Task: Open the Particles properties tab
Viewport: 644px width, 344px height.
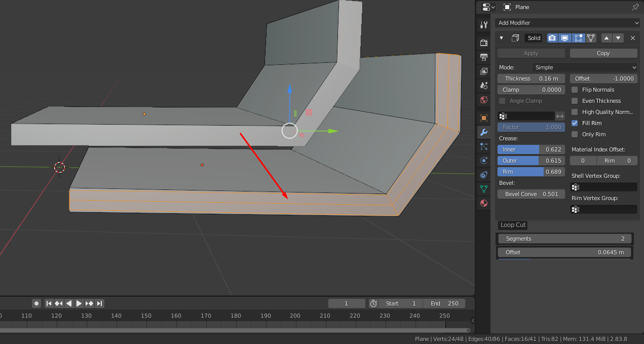Action: point(484,146)
